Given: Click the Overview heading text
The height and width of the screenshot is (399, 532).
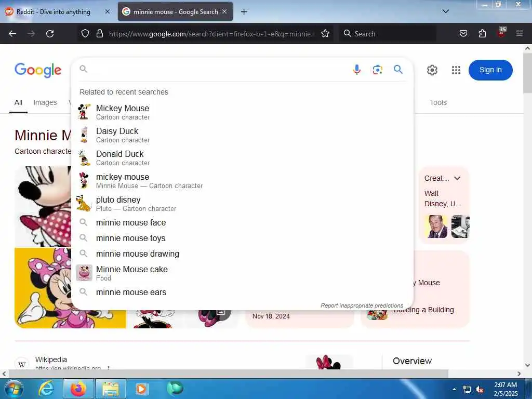Looking at the screenshot, I should [x=412, y=361].
